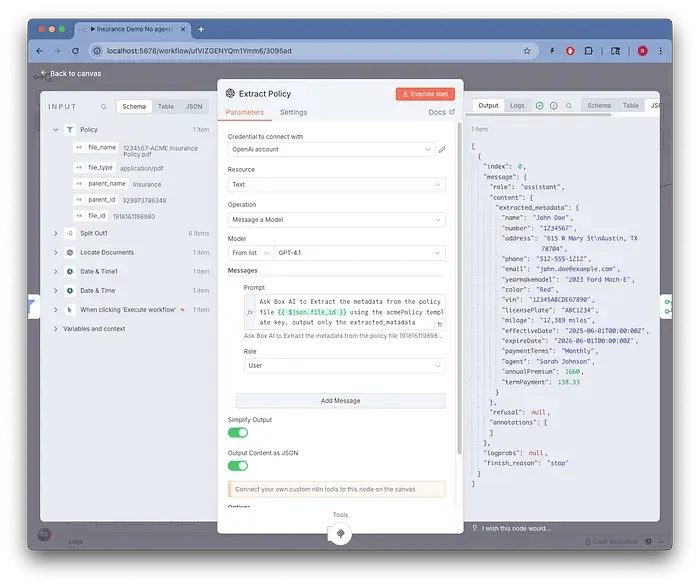Click the Execute step button
The height and width of the screenshot is (587, 700).
[x=425, y=94]
